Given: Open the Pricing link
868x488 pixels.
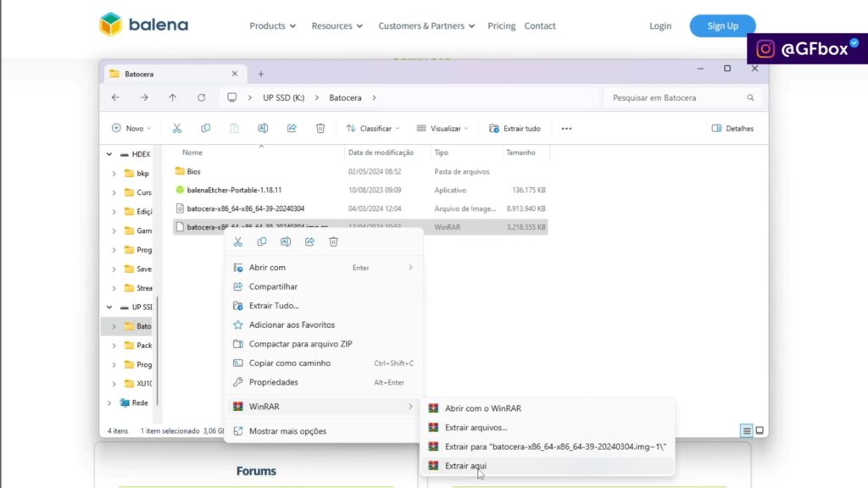Looking at the screenshot, I should click(502, 26).
